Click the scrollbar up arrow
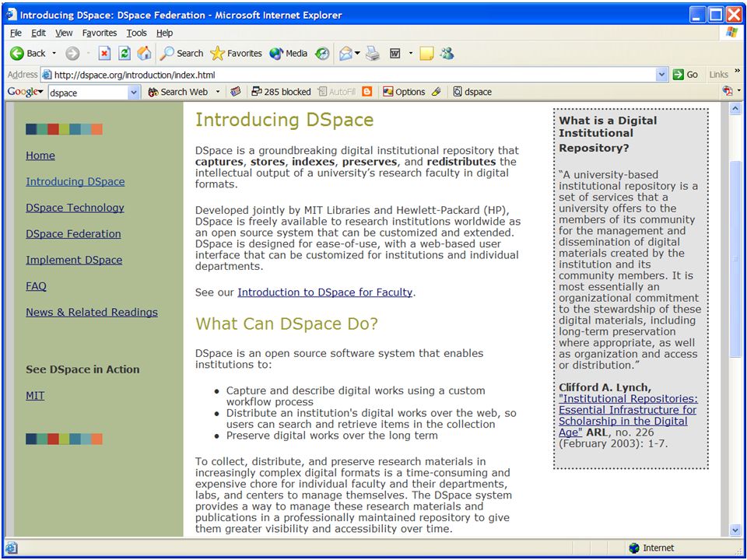The image size is (747, 560). 735,109
